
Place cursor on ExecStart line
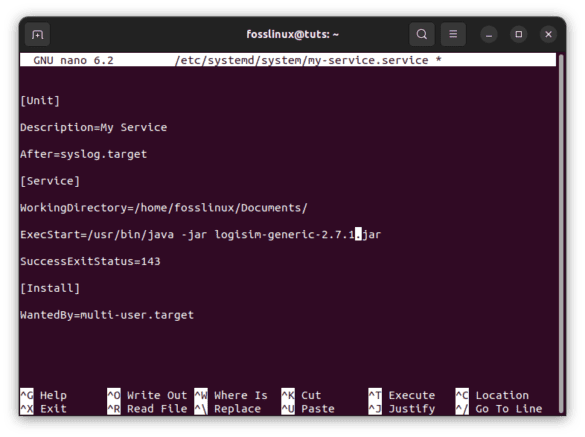(201, 234)
